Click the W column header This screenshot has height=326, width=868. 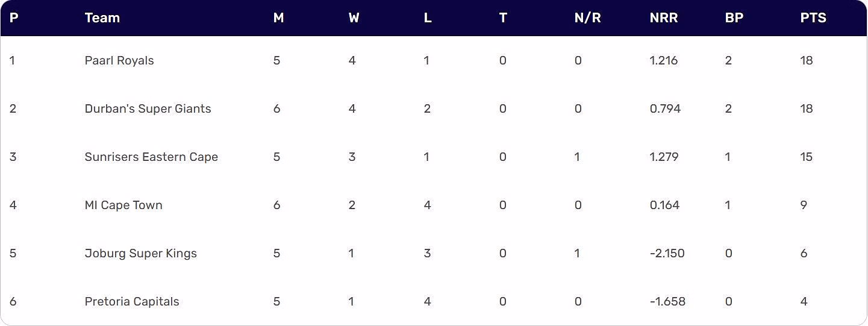pyautogui.click(x=354, y=18)
